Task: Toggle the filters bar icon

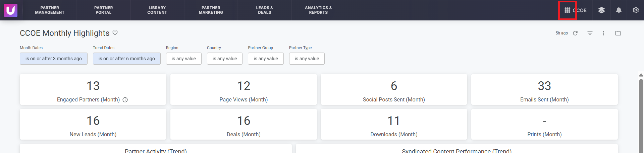Action: click(x=590, y=33)
